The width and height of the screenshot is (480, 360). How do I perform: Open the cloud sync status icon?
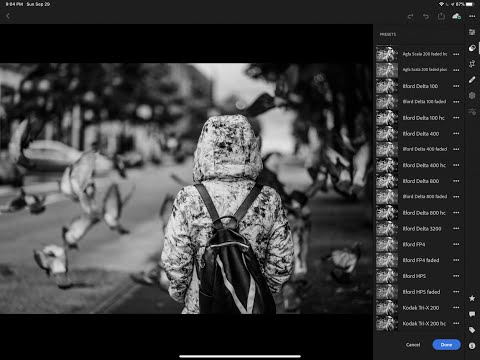tap(457, 16)
